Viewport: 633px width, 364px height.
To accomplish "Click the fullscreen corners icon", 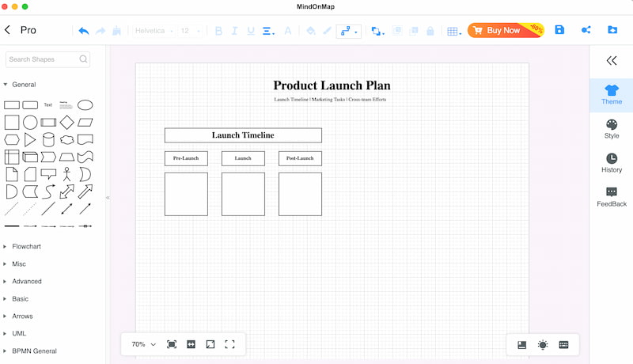I will [x=229, y=344].
